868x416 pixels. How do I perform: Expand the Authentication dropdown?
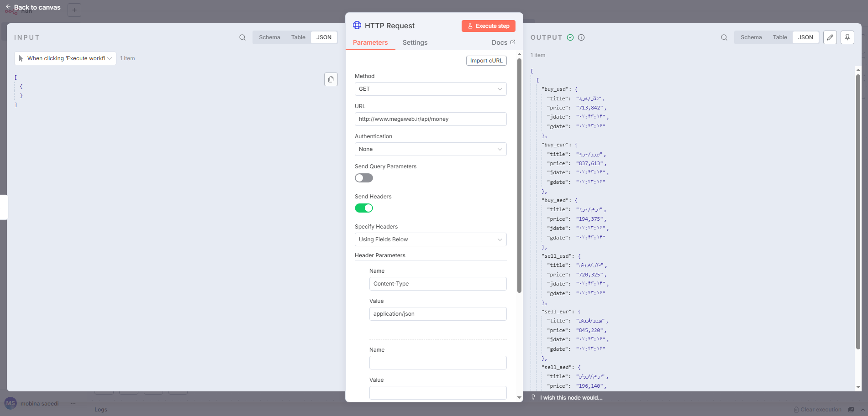coord(431,149)
